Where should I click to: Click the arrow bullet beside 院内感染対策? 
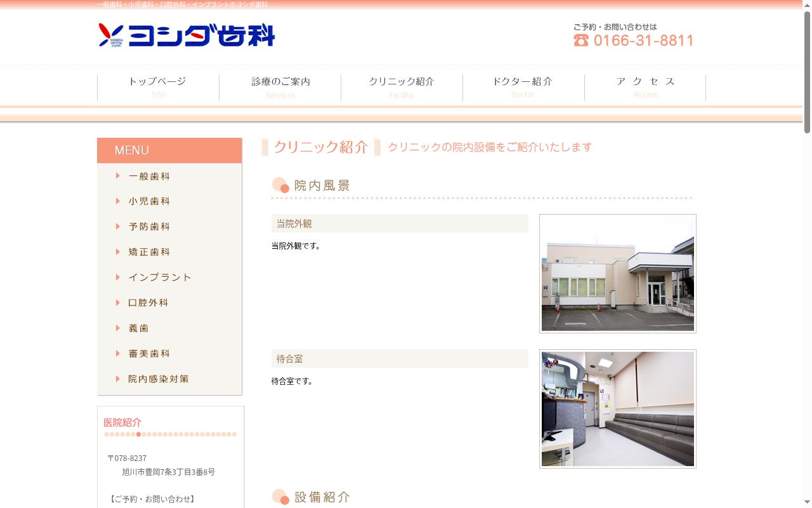click(x=118, y=379)
